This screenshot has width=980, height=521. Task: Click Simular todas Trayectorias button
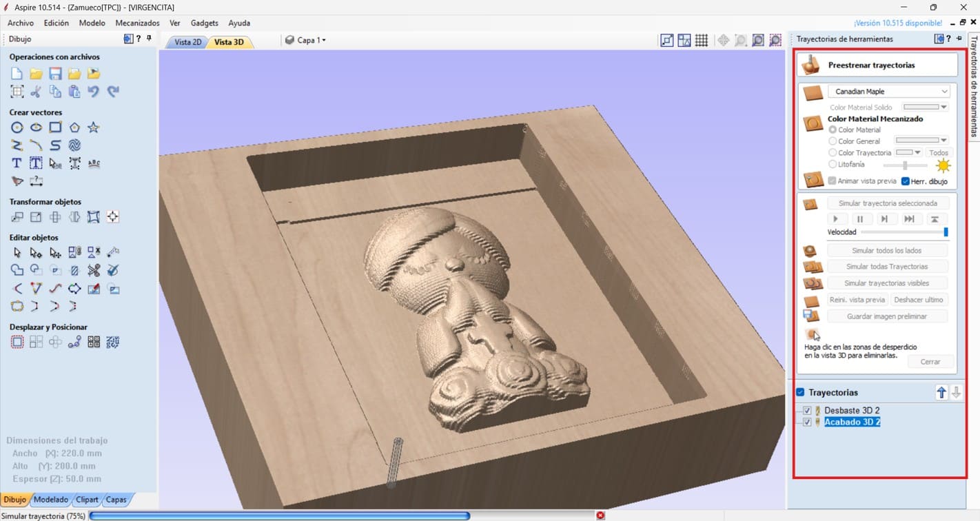(x=887, y=267)
